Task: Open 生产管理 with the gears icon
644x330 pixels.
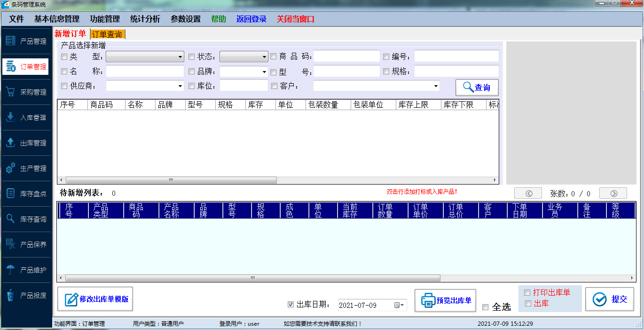Action: (26, 169)
